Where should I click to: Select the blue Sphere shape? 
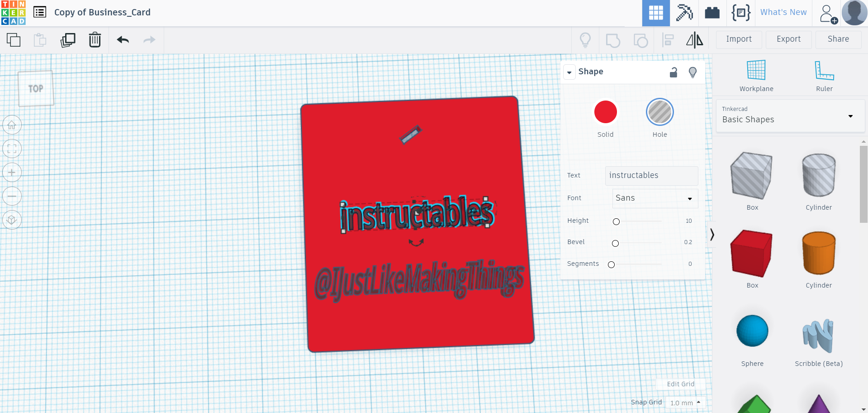tap(752, 331)
